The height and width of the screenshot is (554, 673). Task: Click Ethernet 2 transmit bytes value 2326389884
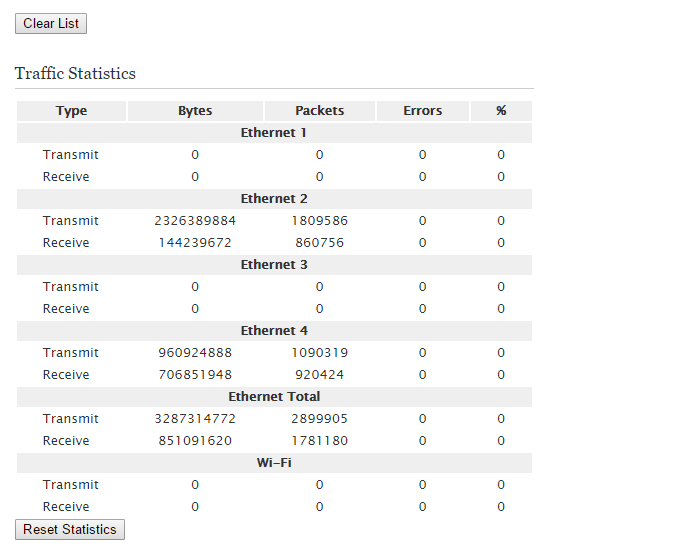tap(195, 221)
